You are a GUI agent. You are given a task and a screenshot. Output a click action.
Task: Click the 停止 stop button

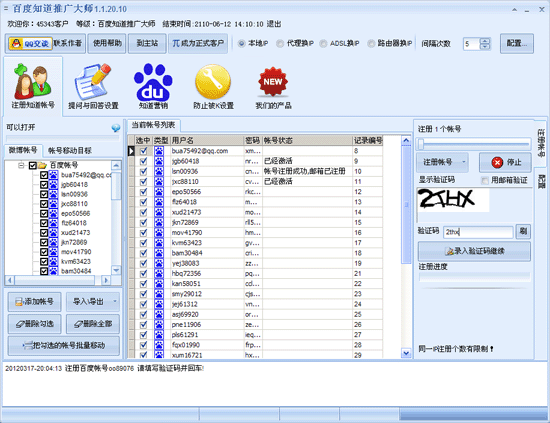tap(505, 162)
